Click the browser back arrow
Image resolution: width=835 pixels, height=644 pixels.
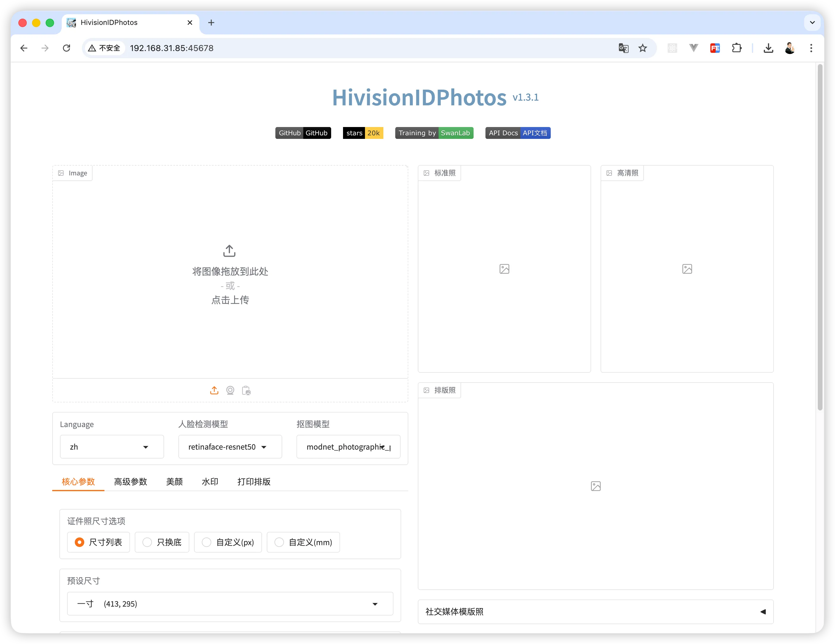pos(24,48)
